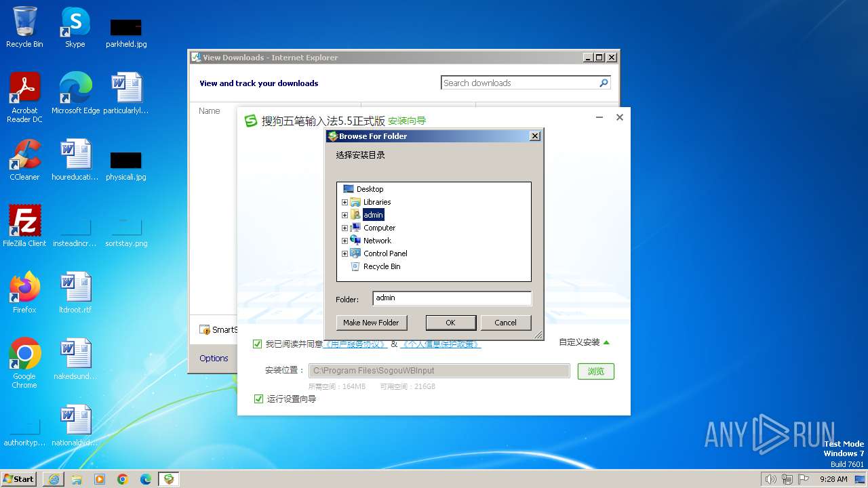The height and width of the screenshot is (488, 868).
Task: Click Edge icon in taskbar
Action: point(146,479)
